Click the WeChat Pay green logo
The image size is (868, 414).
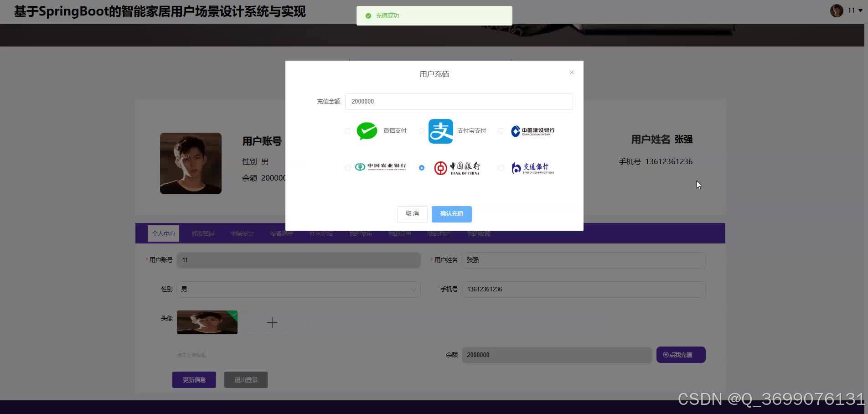pos(367,131)
